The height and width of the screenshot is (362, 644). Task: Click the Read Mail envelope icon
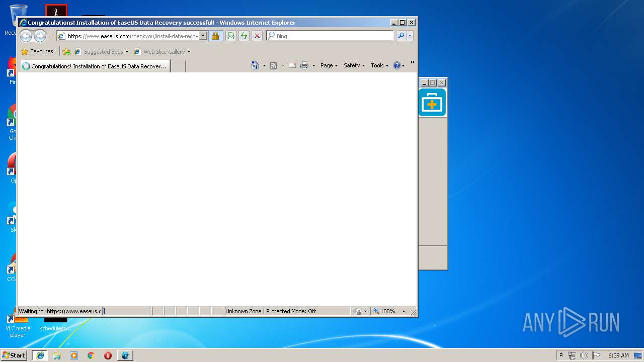point(292,65)
